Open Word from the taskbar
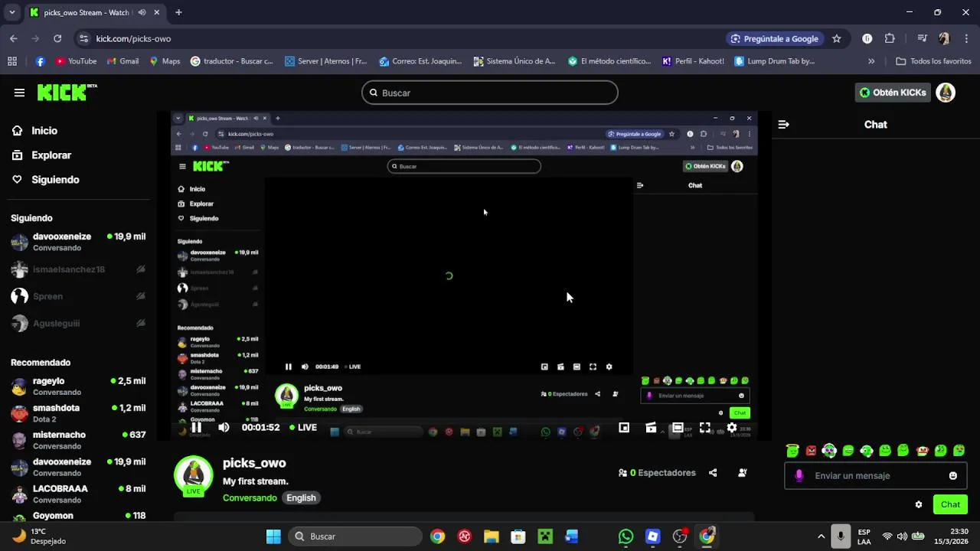The width and height of the screenshot is (980, 551). [x=572, y=536]
